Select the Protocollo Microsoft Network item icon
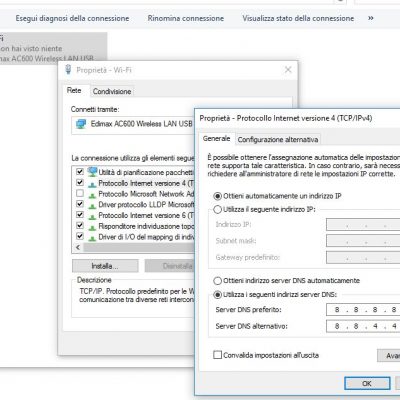This screenshot has width=400, height=400. 92,194
